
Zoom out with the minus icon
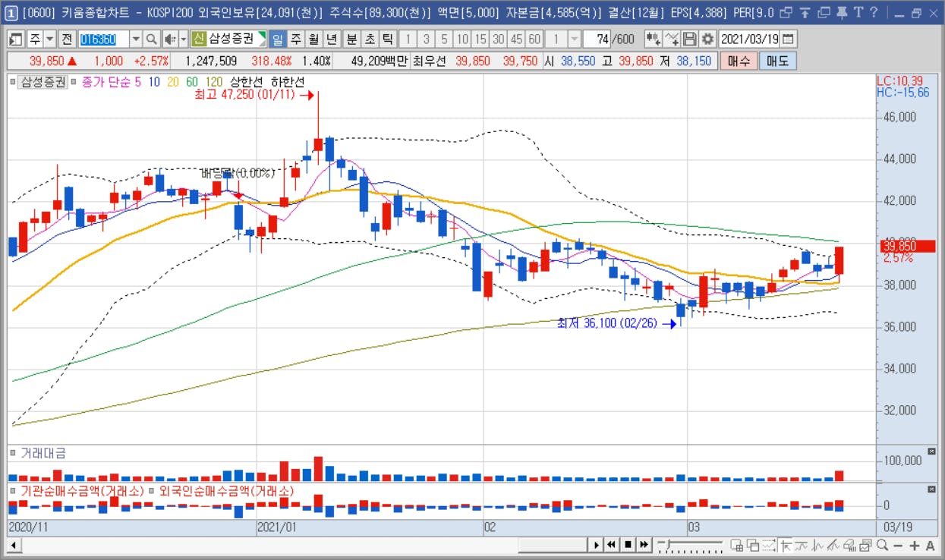pos(898,545)
